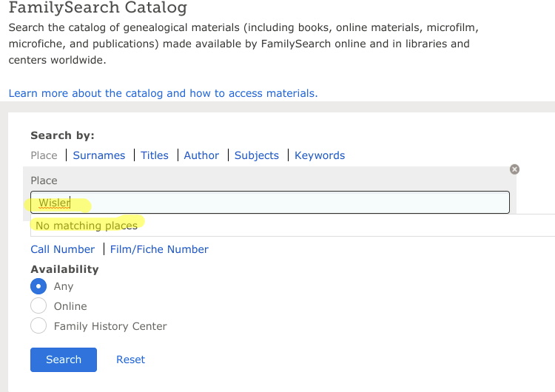Switch to Keywords search

pos(320,155)
